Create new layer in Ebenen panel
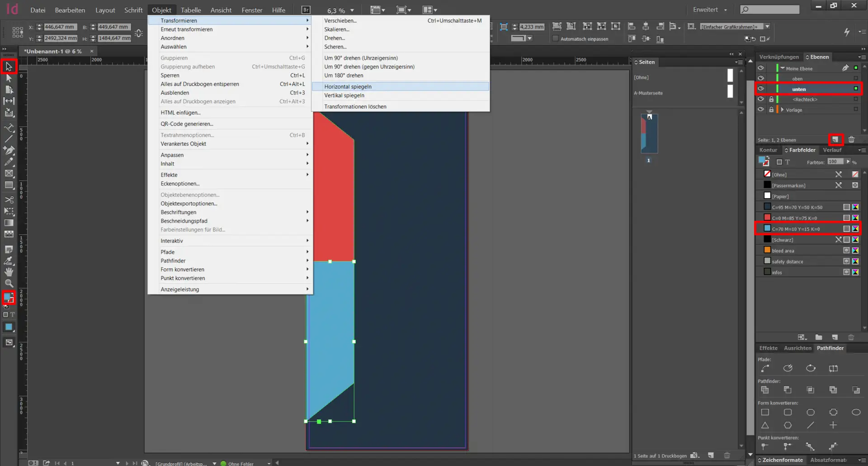Viewport: 868px width, 466px height. pos(835,139)
